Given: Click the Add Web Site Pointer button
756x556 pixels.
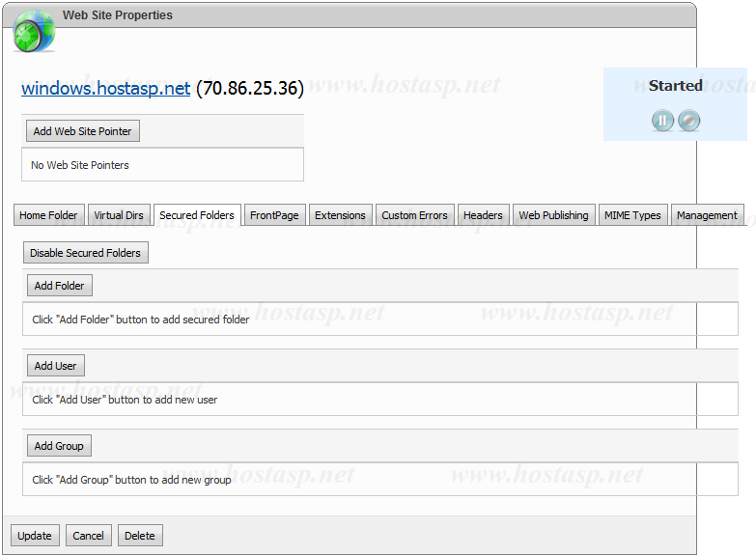Looking at the screenshot, I should tap(82, 131).
